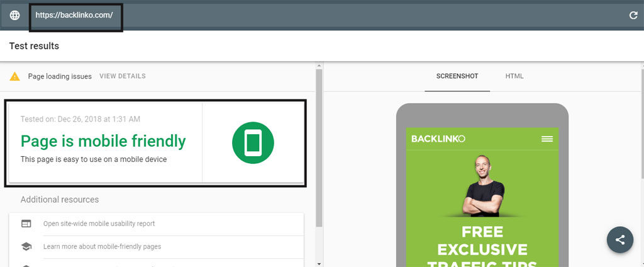Click the yellow warning triangle icon
This screenshot has height=267, width=644.
tap(15, 76)
